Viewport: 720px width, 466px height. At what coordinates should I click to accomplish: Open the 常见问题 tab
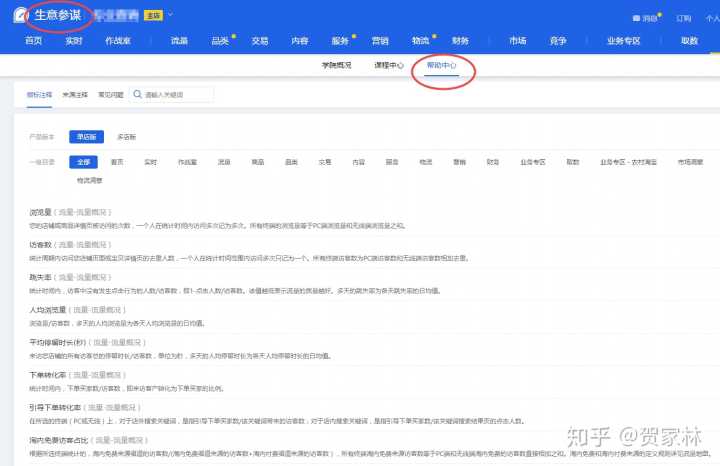[110, 95]
